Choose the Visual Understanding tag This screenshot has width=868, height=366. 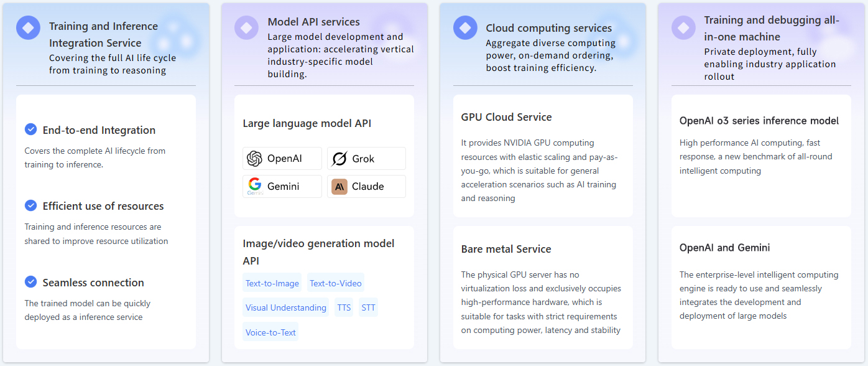(285, 307)
